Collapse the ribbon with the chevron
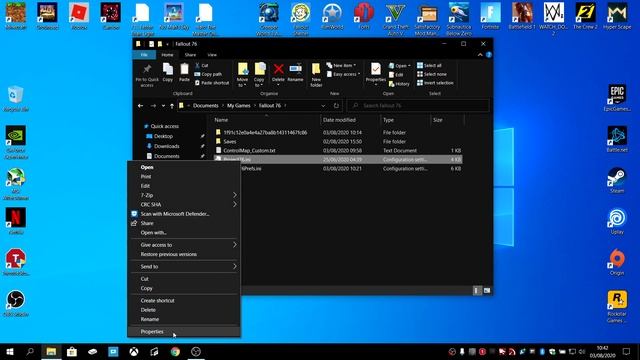The width and height of the screenshot is (640, 360). (x=480, y=55)
